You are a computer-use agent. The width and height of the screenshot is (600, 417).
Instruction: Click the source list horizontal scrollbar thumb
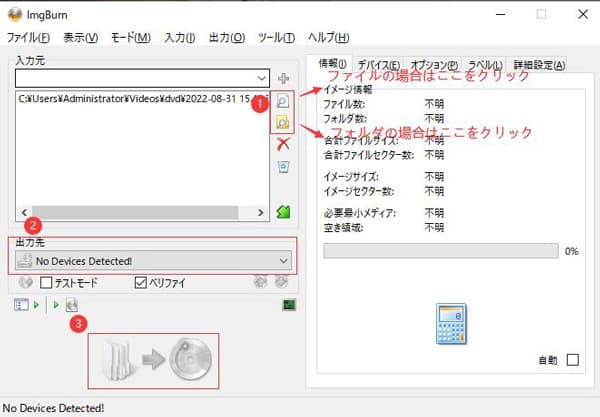(x=135, y=212)
